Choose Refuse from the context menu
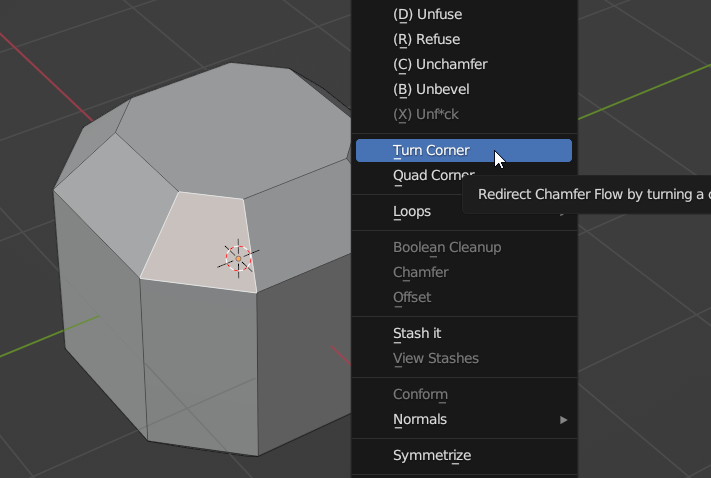The height and width of the screenshot is (478, 711). [x=426, y=39]
